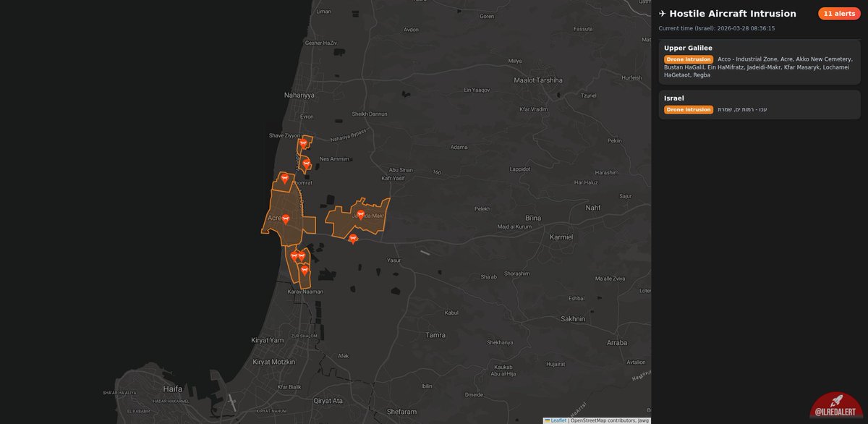
Task: Click the Acco Industrial Zone locations list text
Action: click(x=758, y=67)
